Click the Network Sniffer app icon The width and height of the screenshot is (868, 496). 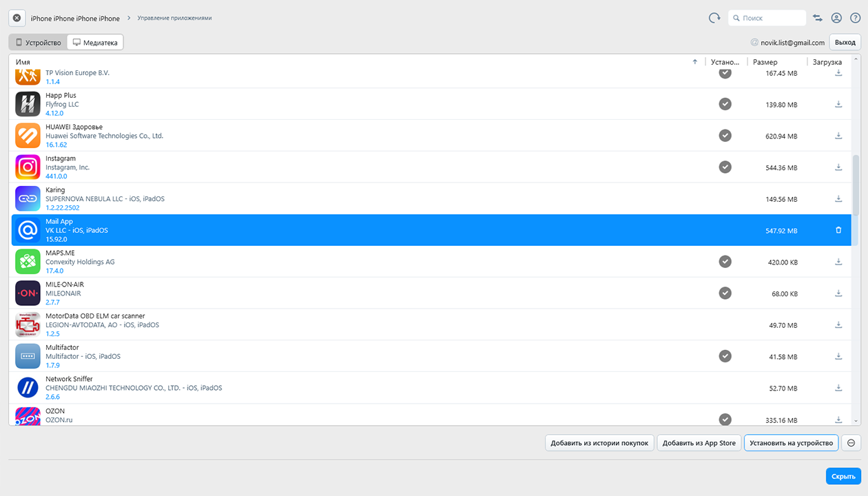[28, 387]
